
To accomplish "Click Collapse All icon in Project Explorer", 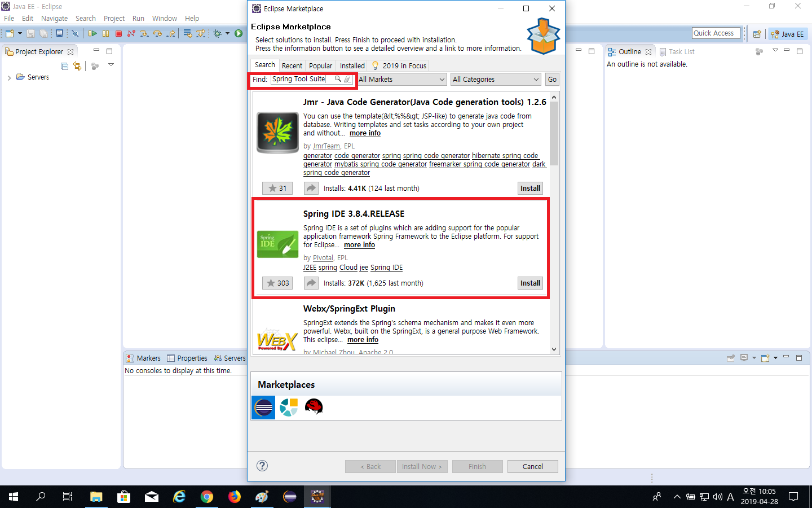I will [x=64, y=66].
